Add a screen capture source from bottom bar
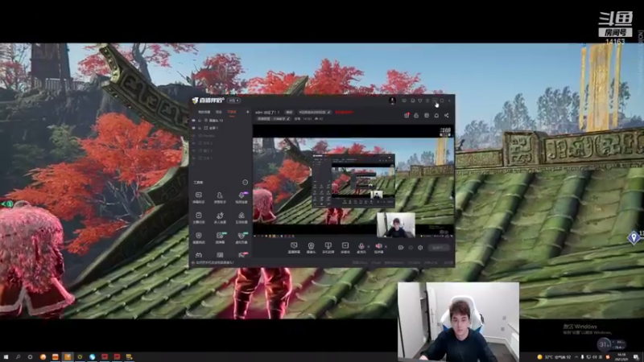Viewport: 644px width, 362px height. pos(294,248)
